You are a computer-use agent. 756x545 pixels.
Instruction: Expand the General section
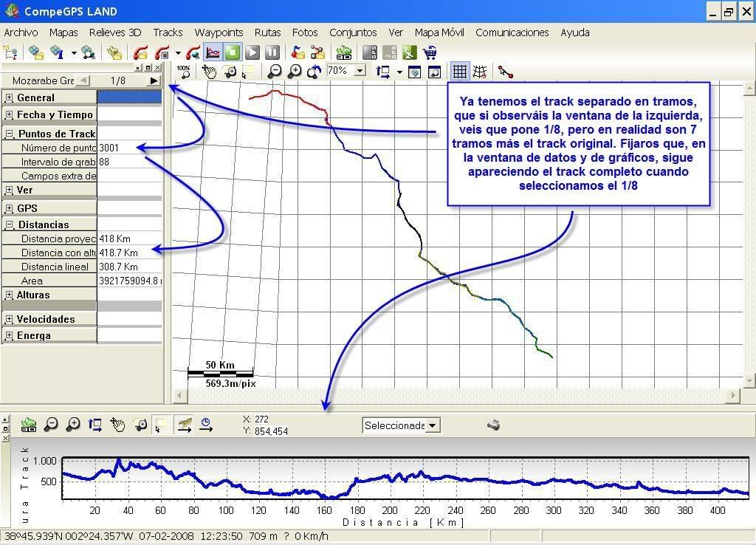click(9, 97)
